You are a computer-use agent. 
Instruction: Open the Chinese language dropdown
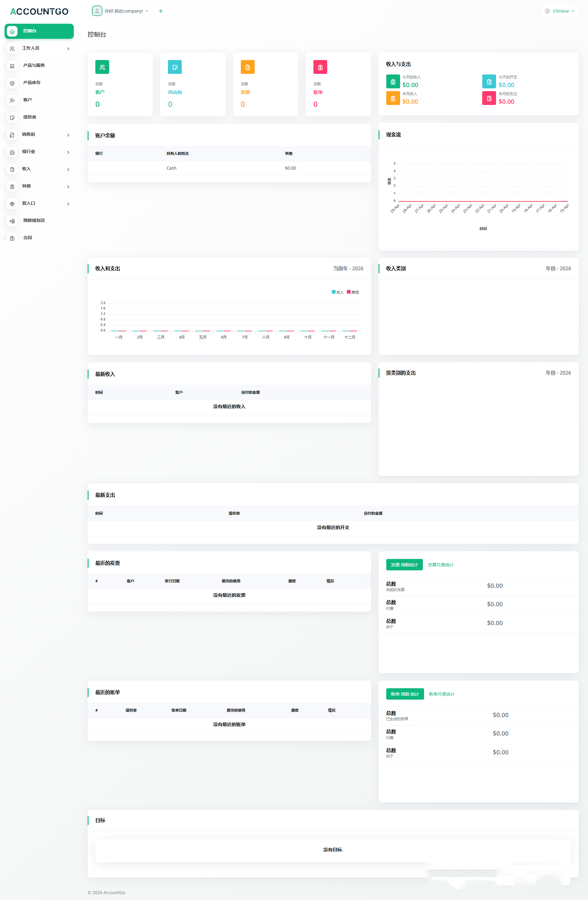point(560,11)
